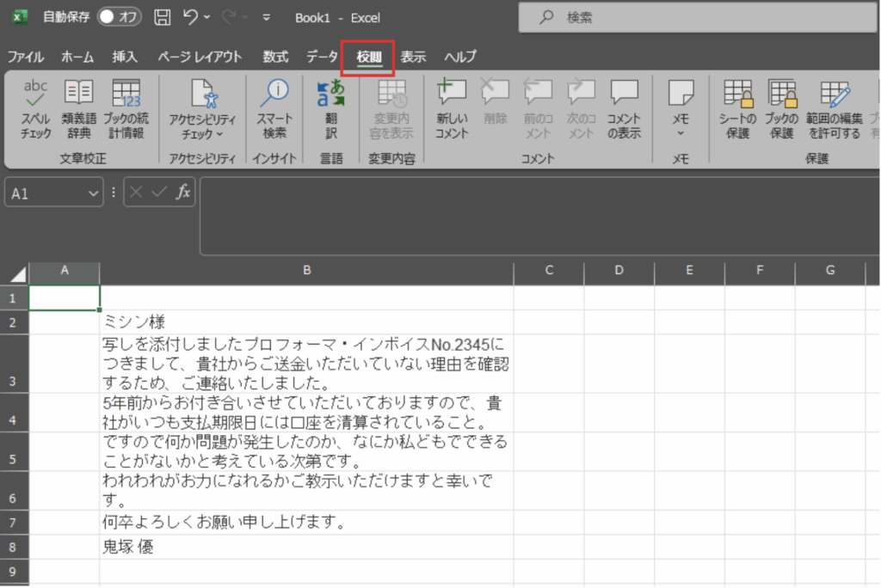Click the Excel app logo icon
The width and height of the screenshot is (881, 588).
pyautogui.click(x=20, y=17)
